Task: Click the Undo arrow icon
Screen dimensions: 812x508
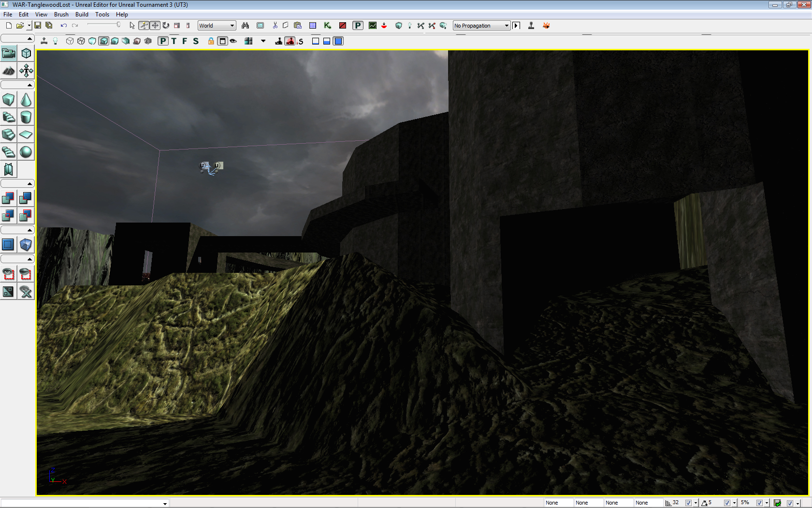Action: (63, 26)
